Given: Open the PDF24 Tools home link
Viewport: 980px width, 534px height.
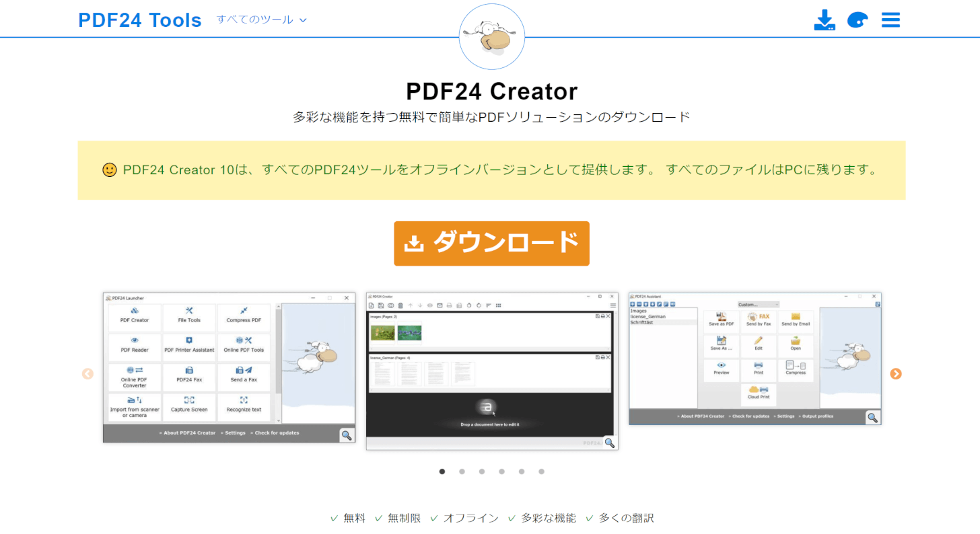Looking at the screenshot, I should tap(140, 20).
